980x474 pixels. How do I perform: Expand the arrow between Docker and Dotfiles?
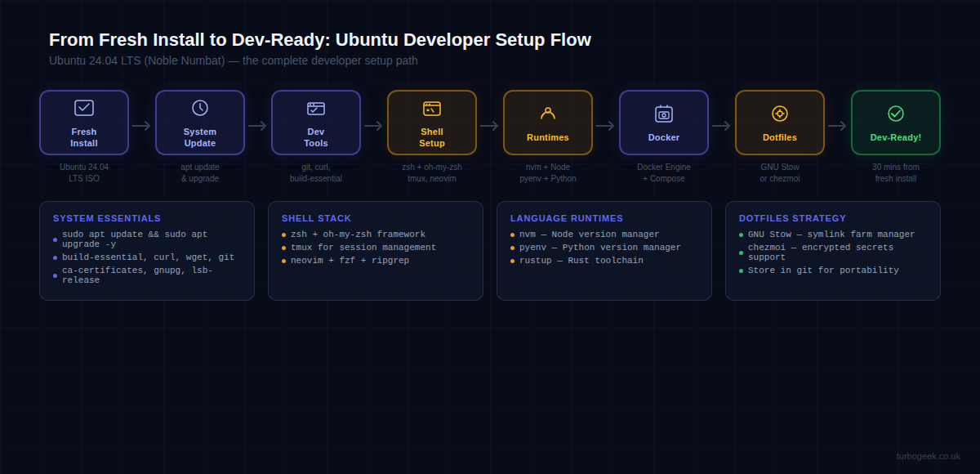coord(720,125)
